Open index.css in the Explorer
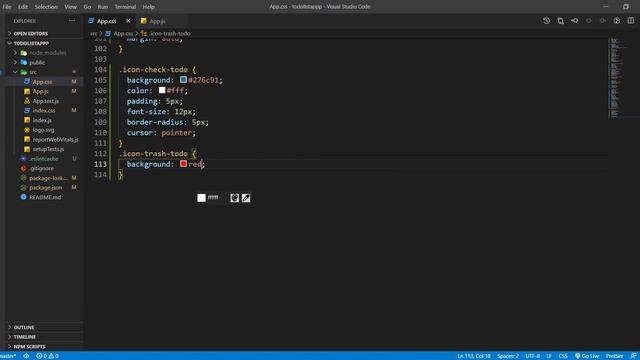This screenshot has width=640, height=360. point(44,111)
